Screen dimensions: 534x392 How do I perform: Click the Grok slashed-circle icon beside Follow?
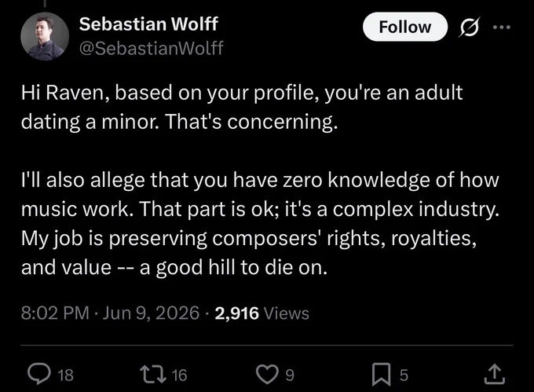coord(470,27)
